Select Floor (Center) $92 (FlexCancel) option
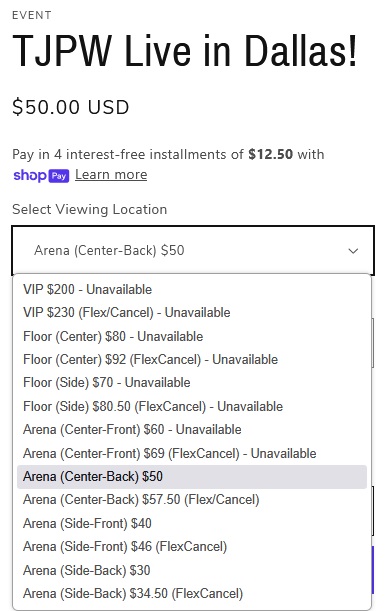The height and width of the screenshot is (611, 389). 192,359
